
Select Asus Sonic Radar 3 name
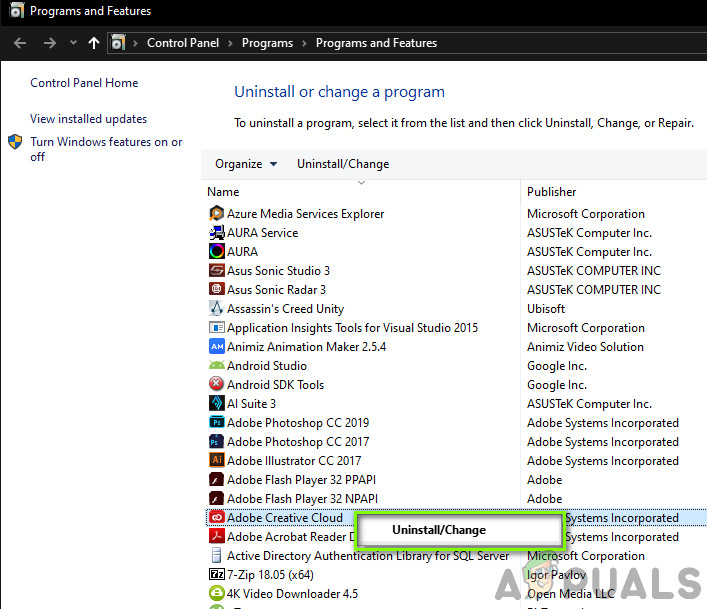276,289
